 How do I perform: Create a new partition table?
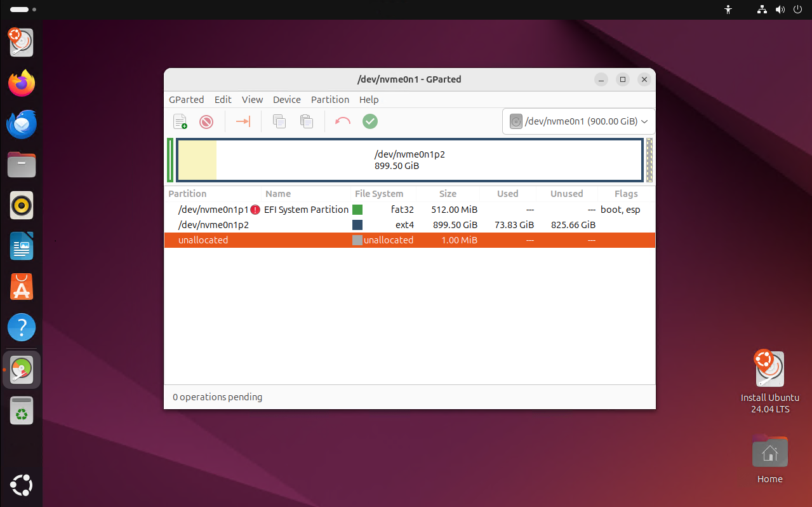click(180, 121)
